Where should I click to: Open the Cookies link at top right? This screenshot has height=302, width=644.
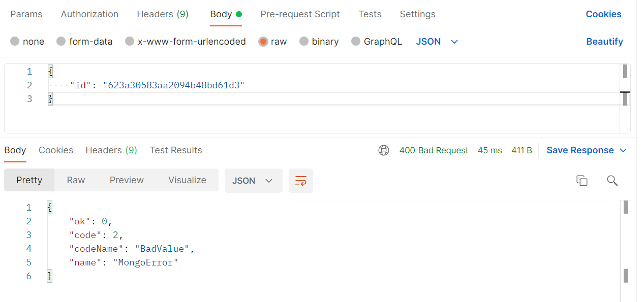tap(603, 14)
